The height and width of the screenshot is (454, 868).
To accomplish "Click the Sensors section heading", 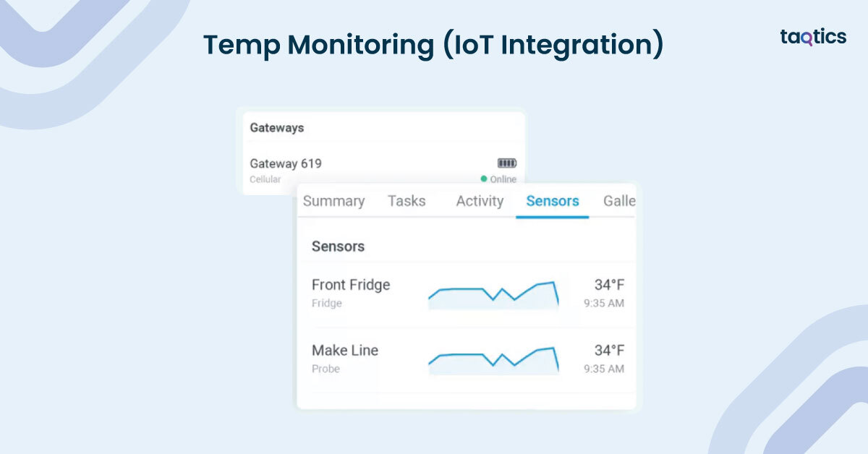I will coord(338,247).
